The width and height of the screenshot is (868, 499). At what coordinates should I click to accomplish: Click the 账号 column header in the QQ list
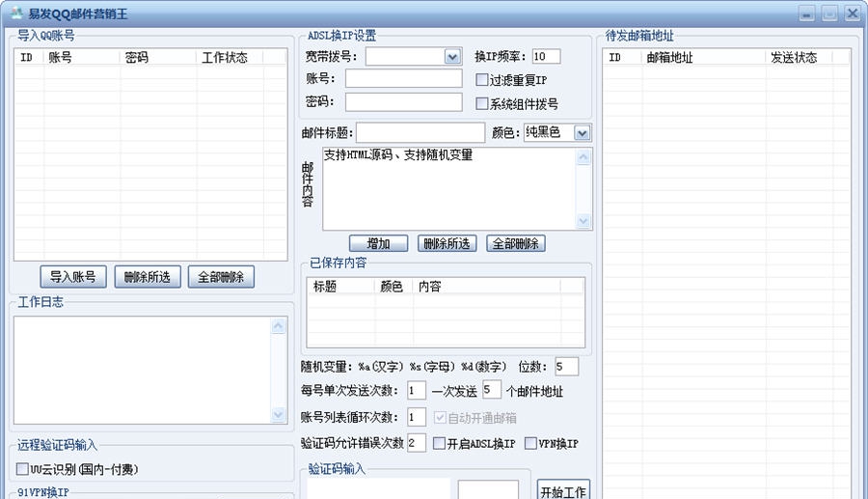pos(82,57)
